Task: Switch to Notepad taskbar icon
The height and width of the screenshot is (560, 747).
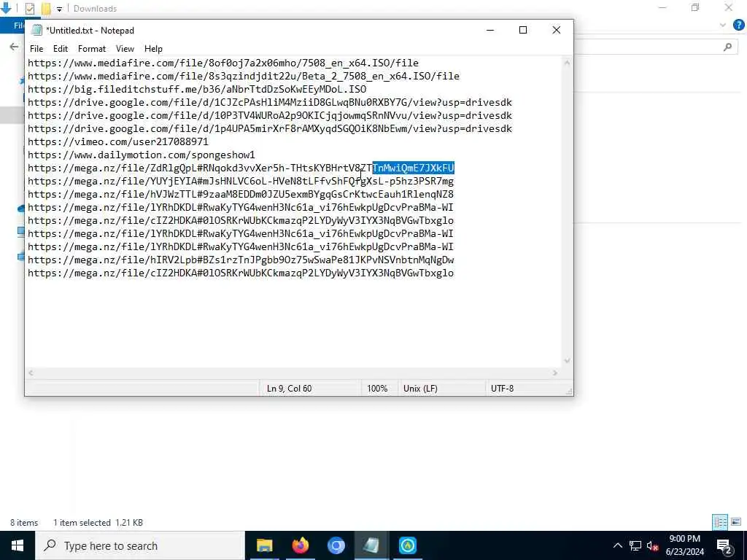Action: pyautogui.click(x=371, y=545)
